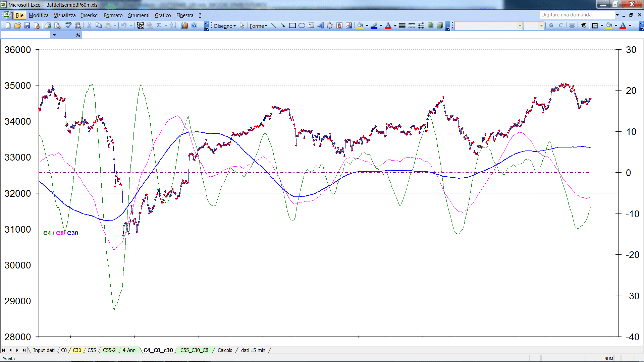Save the workbook with floppy icon

click(x=27, y=25)
